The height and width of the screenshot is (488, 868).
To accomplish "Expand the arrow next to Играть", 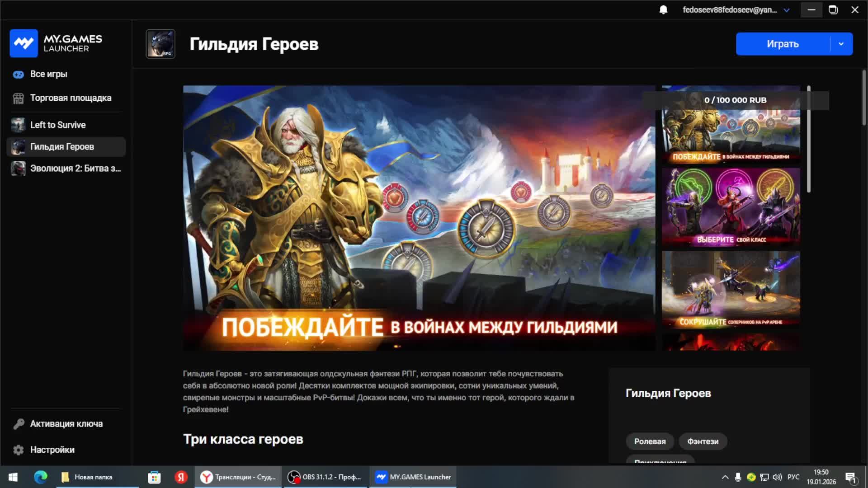I will click(841, 44).
